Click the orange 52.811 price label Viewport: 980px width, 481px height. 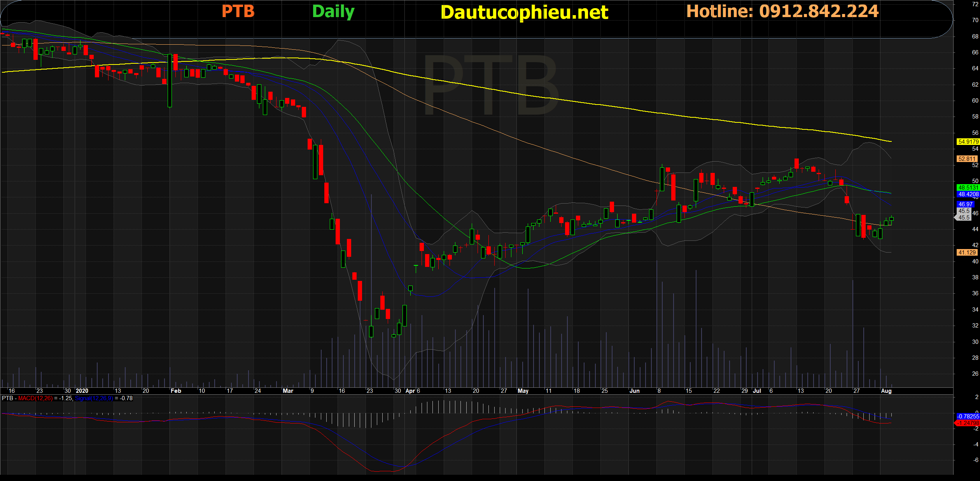point(967,159)
